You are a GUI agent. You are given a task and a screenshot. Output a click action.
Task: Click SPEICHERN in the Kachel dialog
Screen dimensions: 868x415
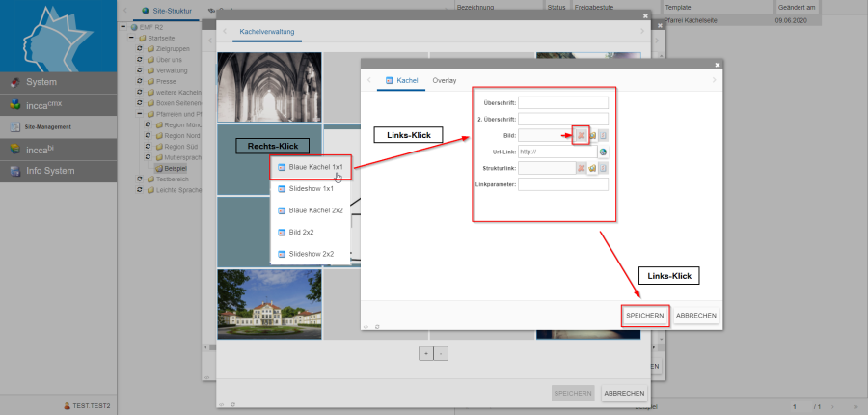point(644,316)
